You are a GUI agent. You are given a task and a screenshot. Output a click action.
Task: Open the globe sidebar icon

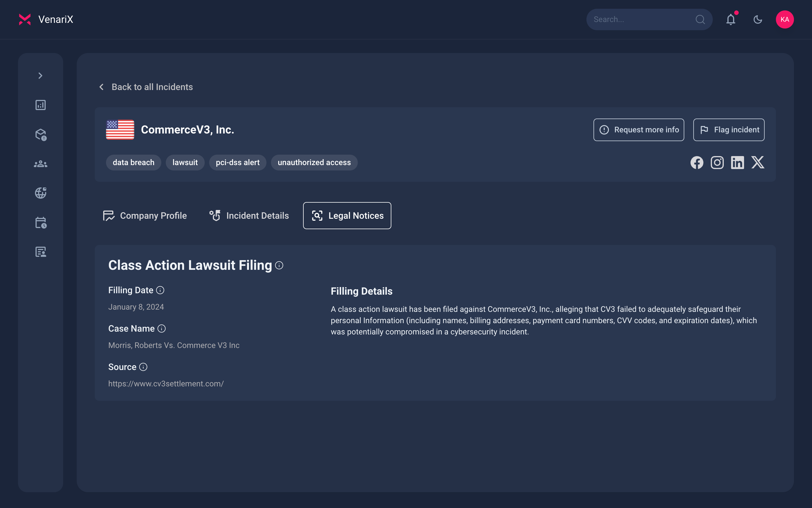point(41,193)
